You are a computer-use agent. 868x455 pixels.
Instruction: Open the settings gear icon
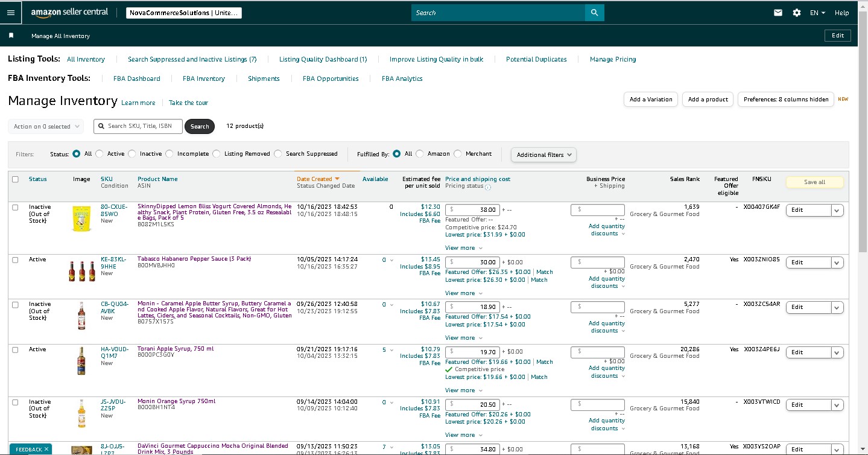[x=797, y=13]
